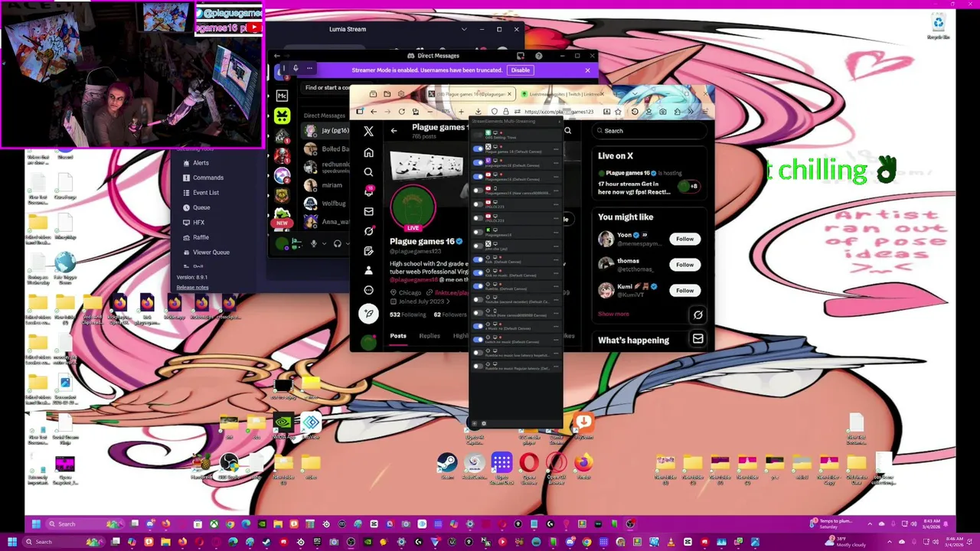Disable Streamer Mode in Discord banner
This screenshot has width=980, height=551.
coord(521,70)
